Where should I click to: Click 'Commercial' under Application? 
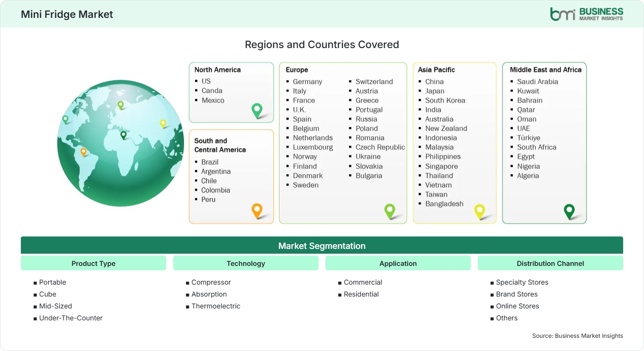(x=363, y=283)
